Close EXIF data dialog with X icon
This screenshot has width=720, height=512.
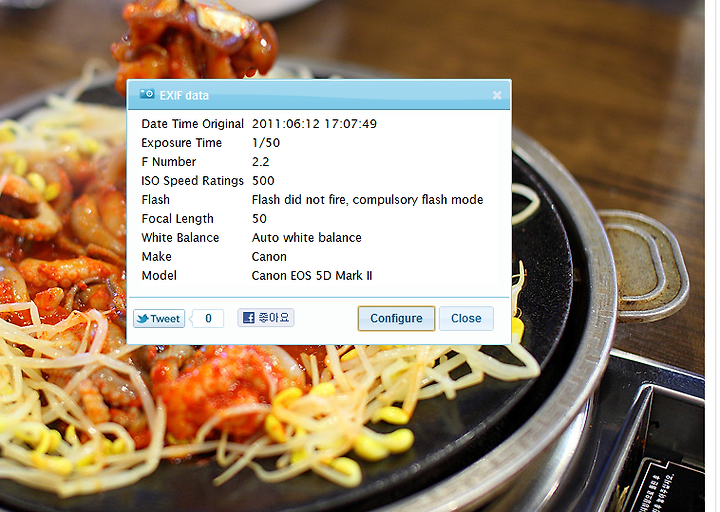pyautogui.click(x=497, y=95)
